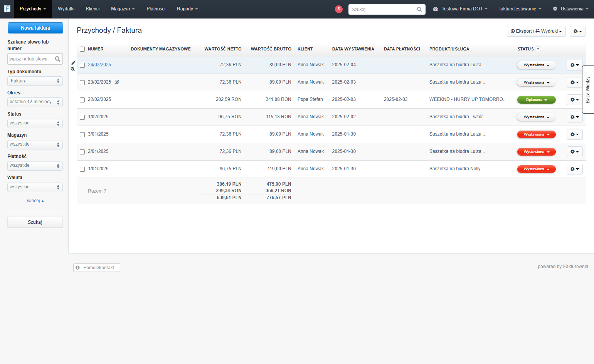The width and height of the screenshot is (594, 364).
Task: Open the notifications badge showing 5
Action: (x=339, y=9)
